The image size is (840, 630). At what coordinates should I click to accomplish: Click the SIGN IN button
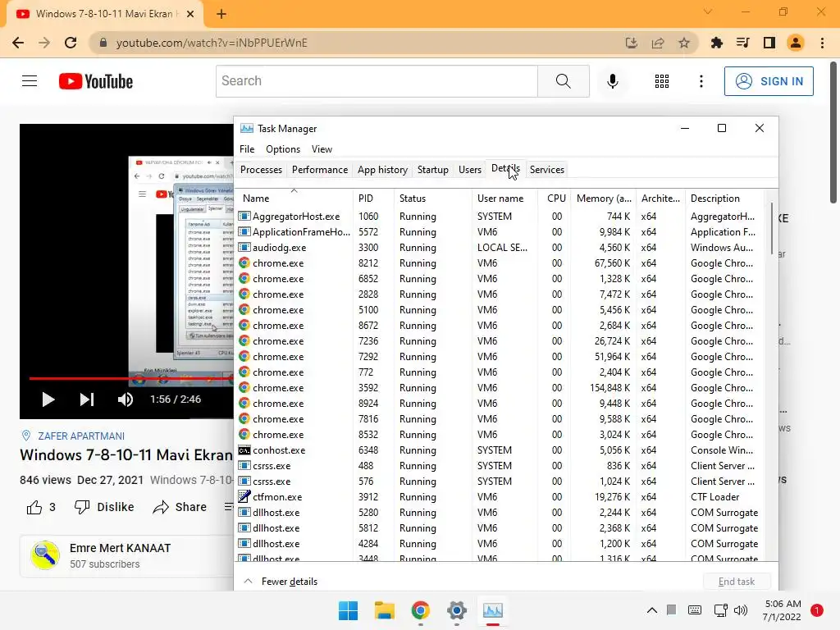769,81
